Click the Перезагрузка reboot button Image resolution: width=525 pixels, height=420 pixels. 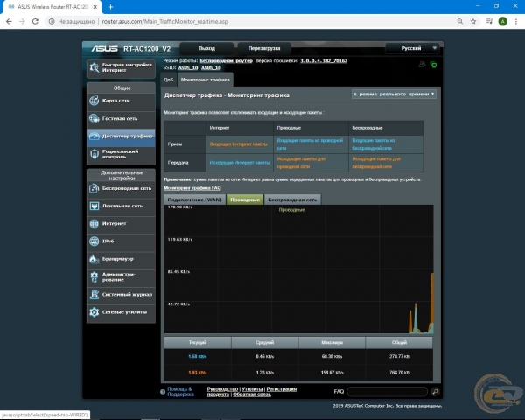tap(264, 48)
